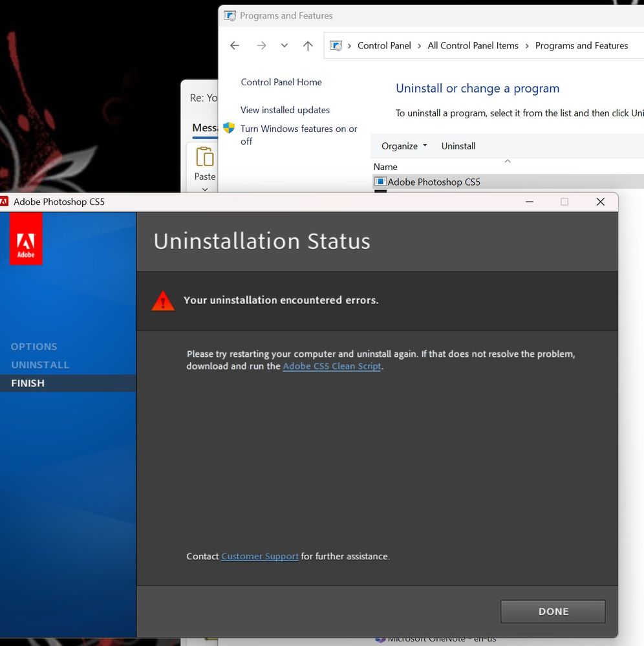
Task: Click the sort chevron above the Name column
Action: point(508,160)
